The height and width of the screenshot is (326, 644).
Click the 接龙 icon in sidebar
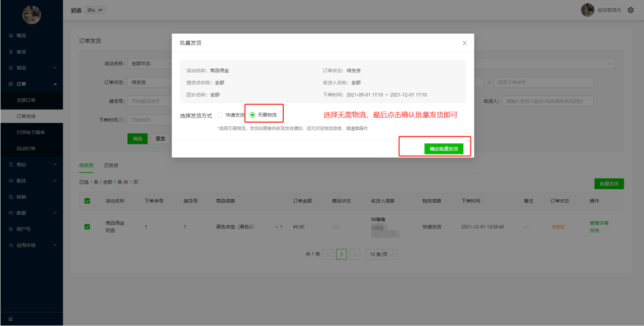point(11,52)
